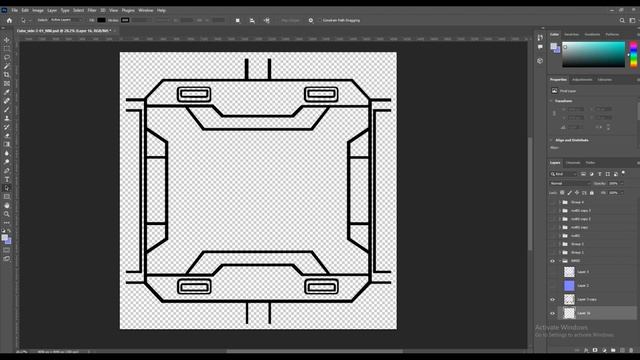This screenshot has height=360, width=640.
Task: Open the blend mode Normal dropdown
Action: click(x=569, y=183)
